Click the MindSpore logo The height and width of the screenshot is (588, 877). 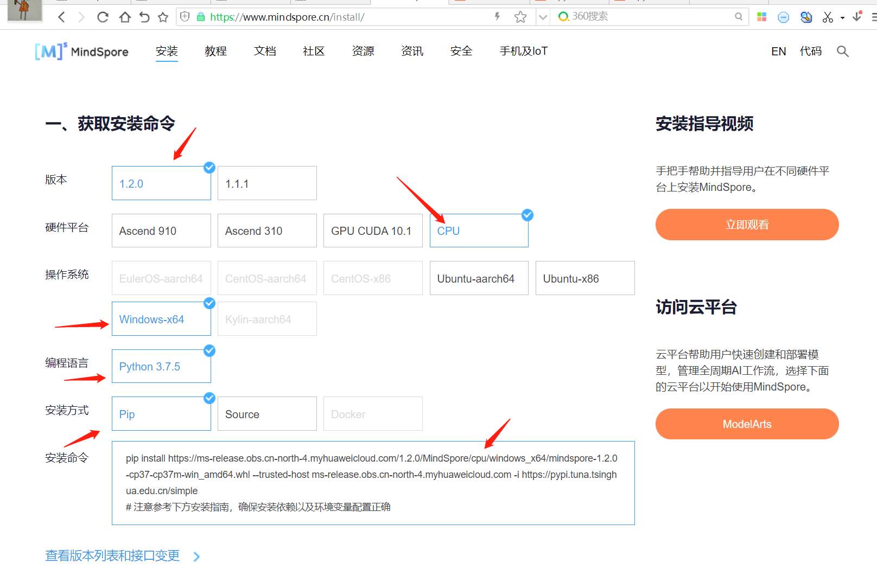81,51
